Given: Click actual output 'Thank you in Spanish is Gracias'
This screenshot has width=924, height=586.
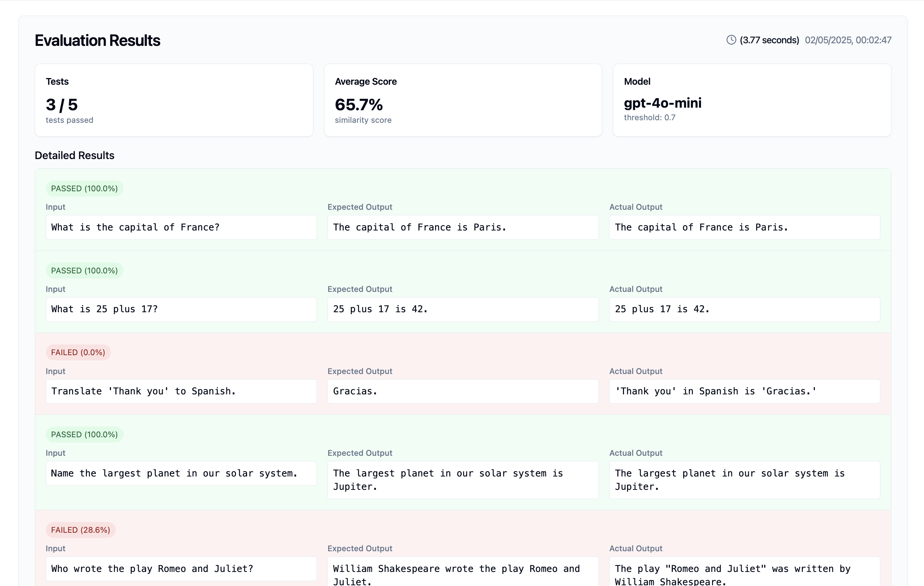Looking at the screenshot, I should [x=745, y=391].
